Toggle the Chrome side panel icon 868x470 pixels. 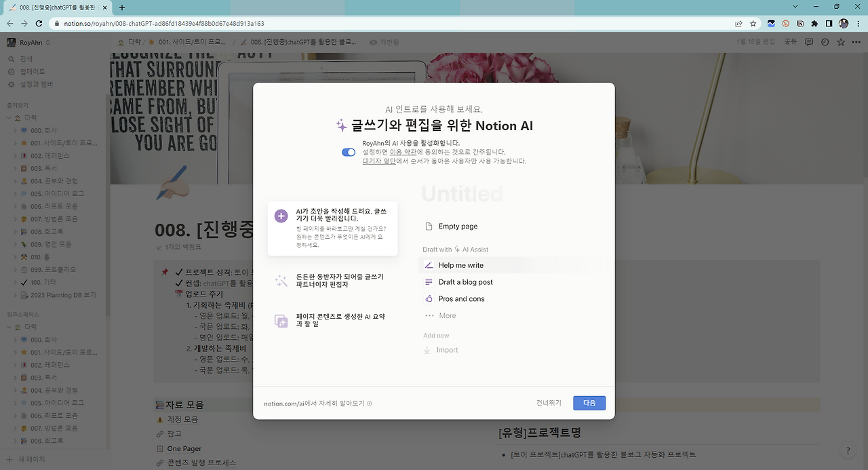829,23
